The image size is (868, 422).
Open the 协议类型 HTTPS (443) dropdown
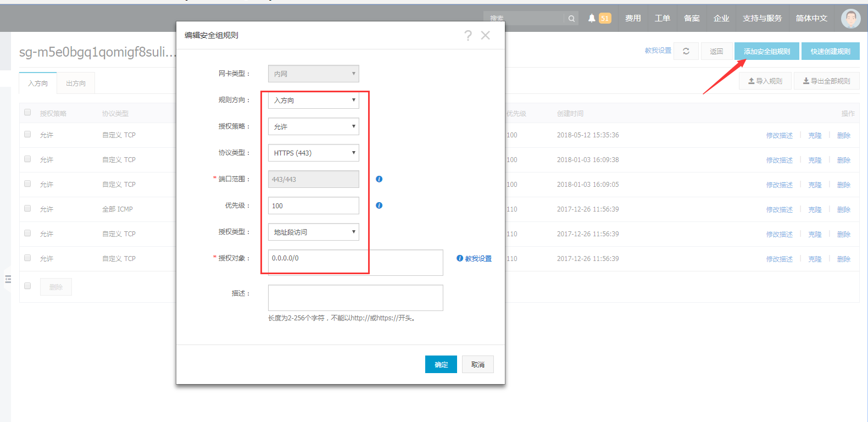[313, 153]
